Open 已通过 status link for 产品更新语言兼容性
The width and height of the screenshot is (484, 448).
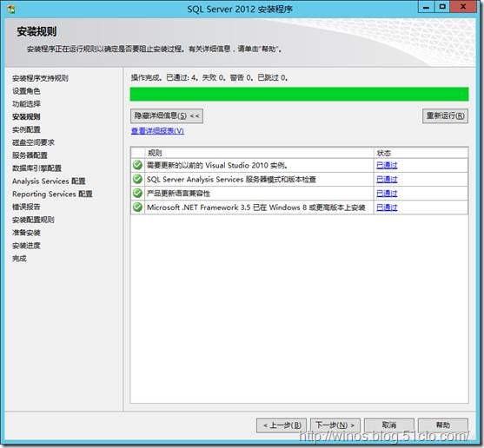pyautogui.click(x=387, y=194)
